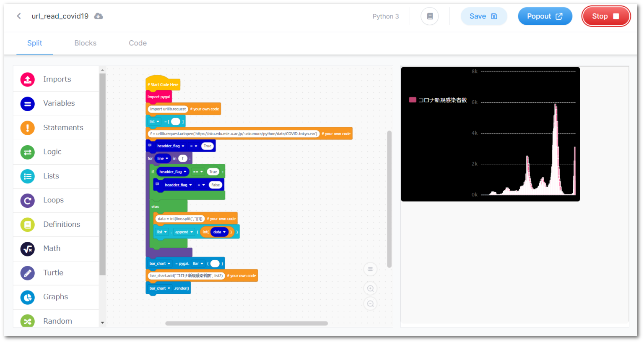Expand the append method dropdown in list block
644x343 pixels.
(x=185, y=232)
